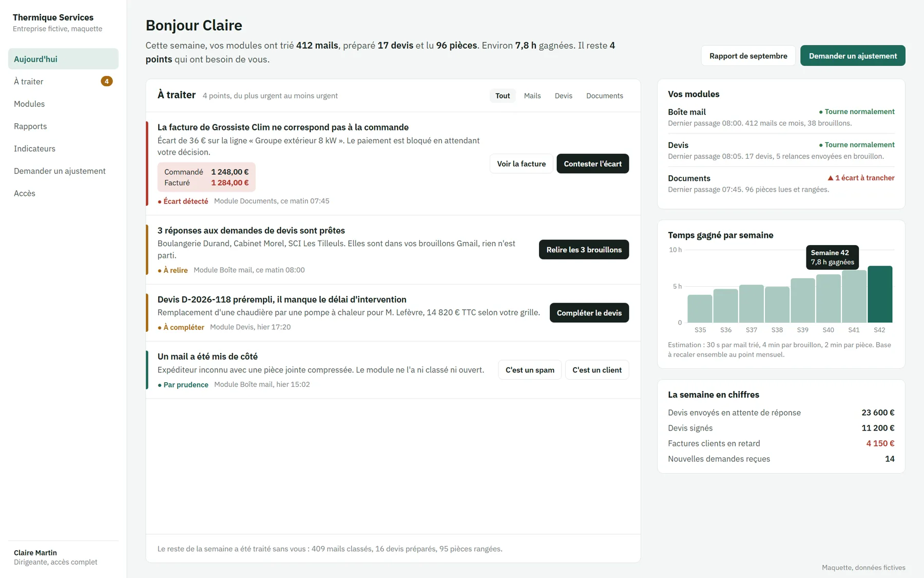Click Nouvelles demandes reçues value 14

[x=890, y=459]
